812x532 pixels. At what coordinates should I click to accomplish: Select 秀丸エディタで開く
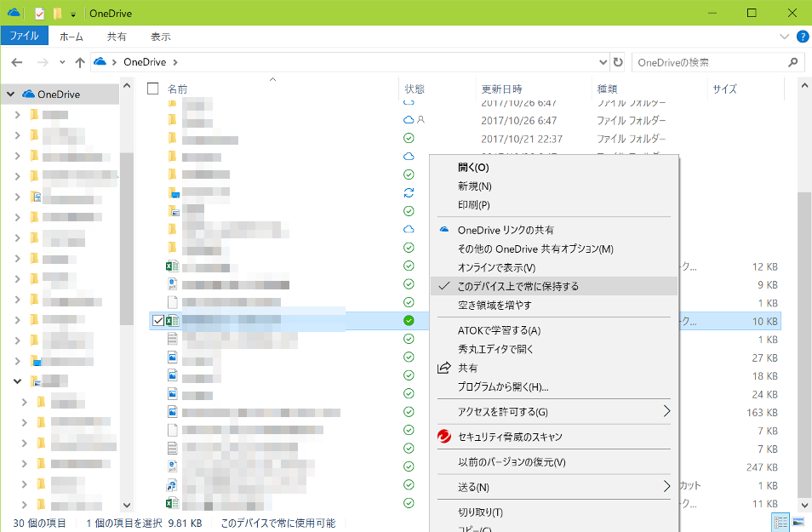point(553,349)
